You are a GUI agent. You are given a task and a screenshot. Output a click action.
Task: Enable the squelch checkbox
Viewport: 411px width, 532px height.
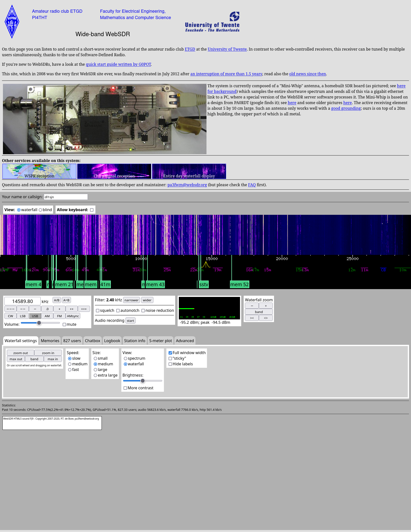pos(98,311)
